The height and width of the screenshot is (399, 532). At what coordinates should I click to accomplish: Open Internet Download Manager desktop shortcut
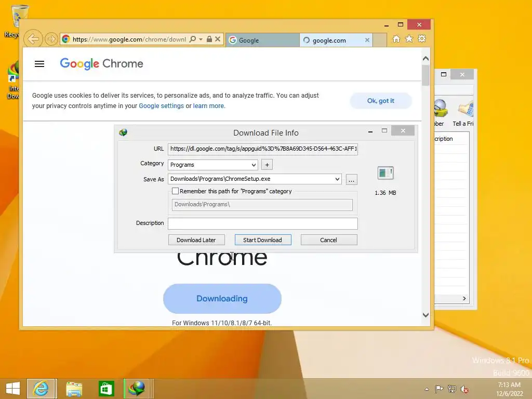click(13, 81)
